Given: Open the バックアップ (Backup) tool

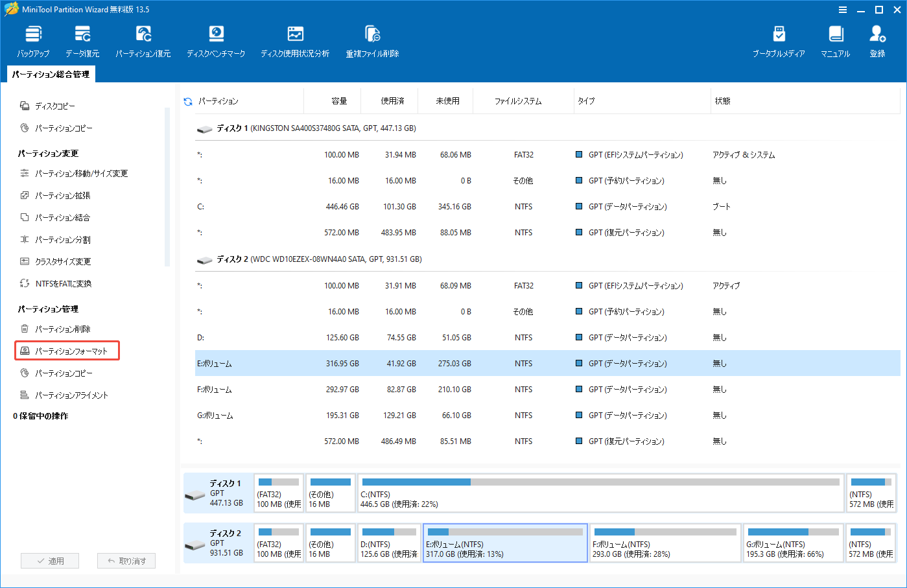Looking at the screenshot, I should pyautogui.click(x=32, y=39).
